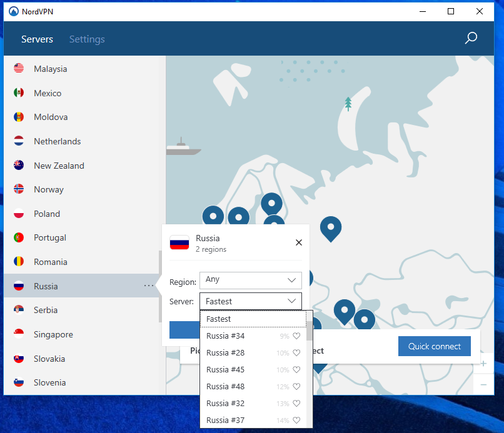This screenshot has width=504, height=433.
Task: Favorite Russia #48 with heart icon
Action: pos(296,386)
